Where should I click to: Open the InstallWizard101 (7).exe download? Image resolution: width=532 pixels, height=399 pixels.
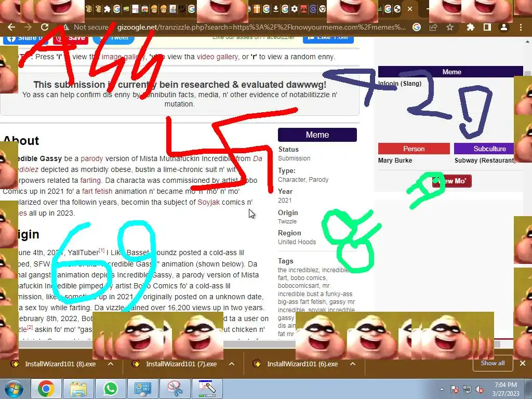181,364
